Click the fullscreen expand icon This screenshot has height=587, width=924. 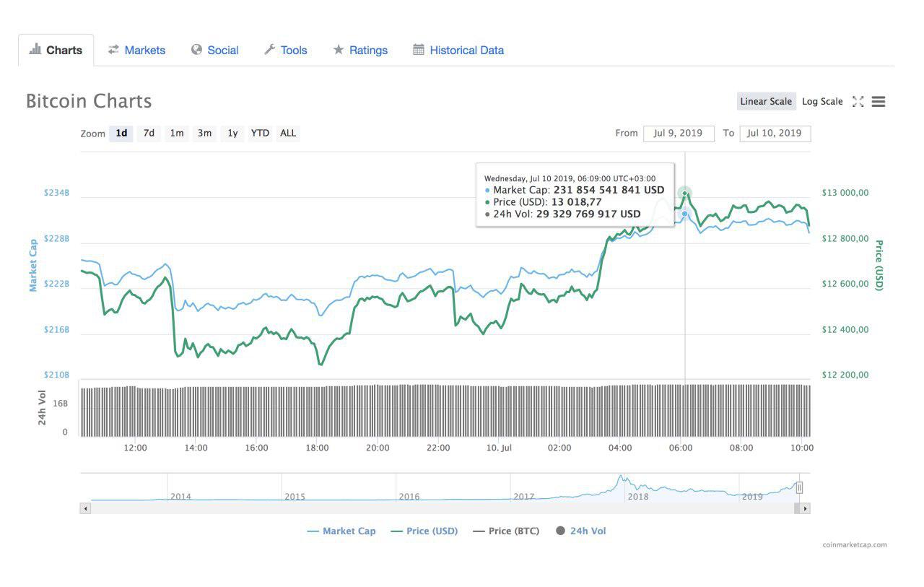coord(858,102)
